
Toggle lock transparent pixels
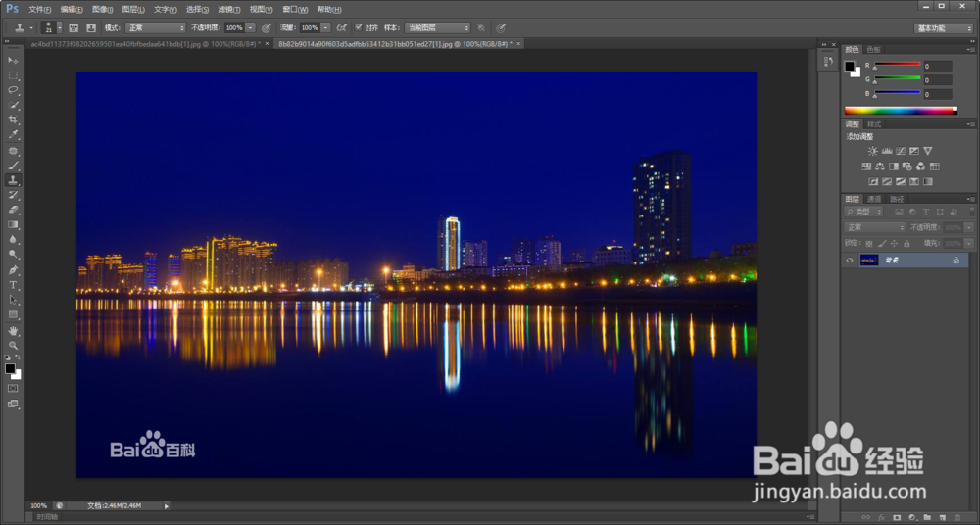point(868,243)
